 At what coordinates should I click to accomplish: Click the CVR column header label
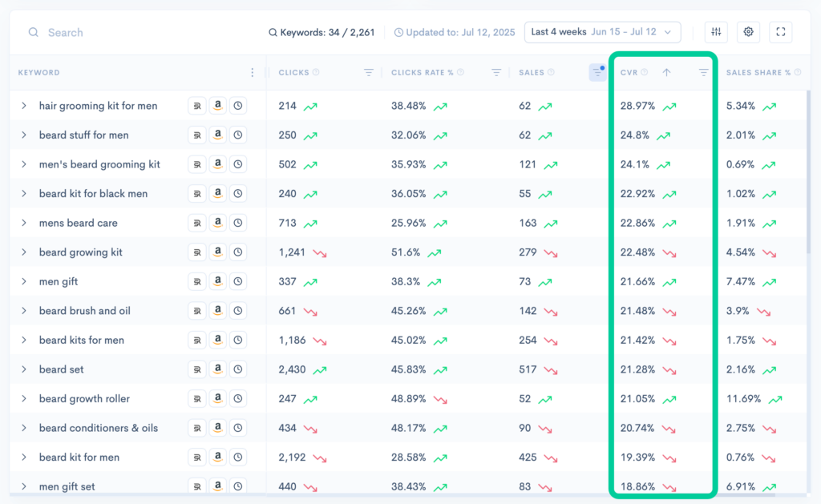pos(629,72)
